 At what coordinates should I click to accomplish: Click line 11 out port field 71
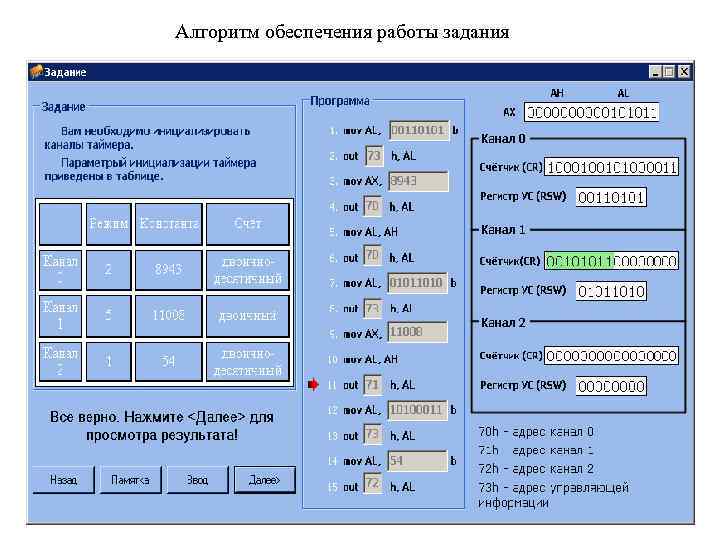point(373,384)
